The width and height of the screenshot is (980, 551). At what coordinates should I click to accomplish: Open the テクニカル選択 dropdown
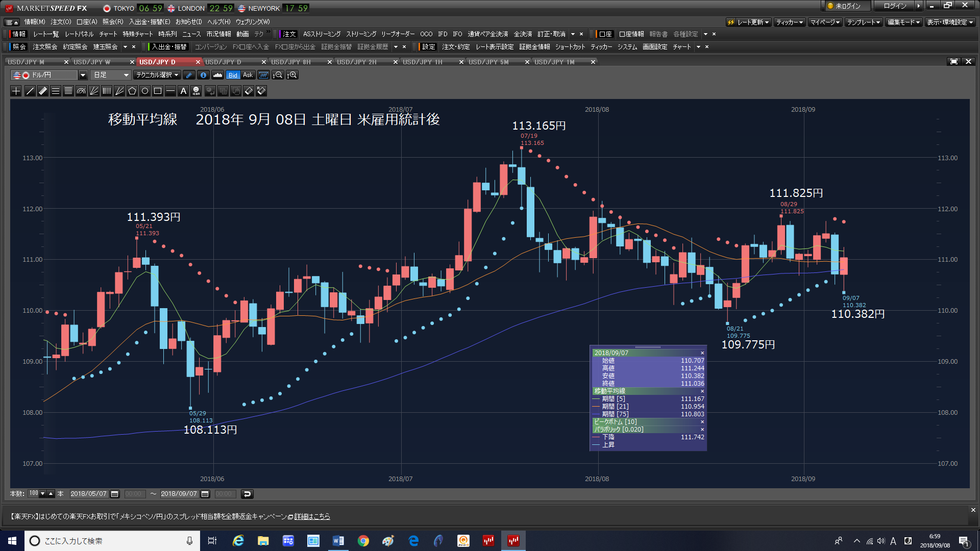pyautogui.click(x=157, y=75)
